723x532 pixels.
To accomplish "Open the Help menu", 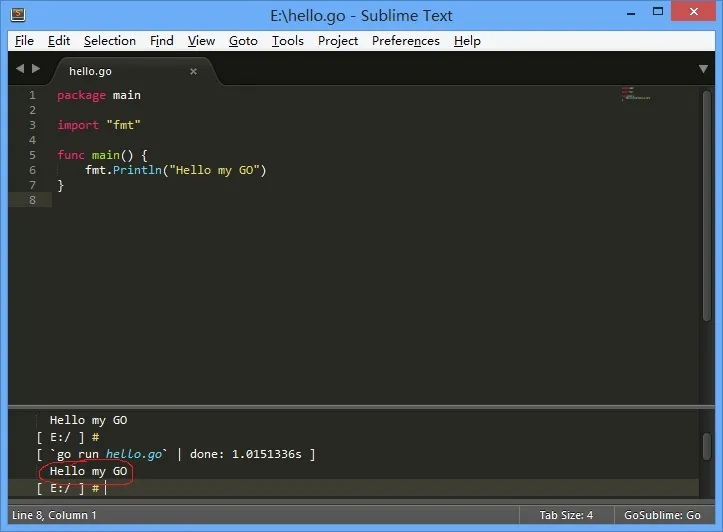I will [467, 41].
